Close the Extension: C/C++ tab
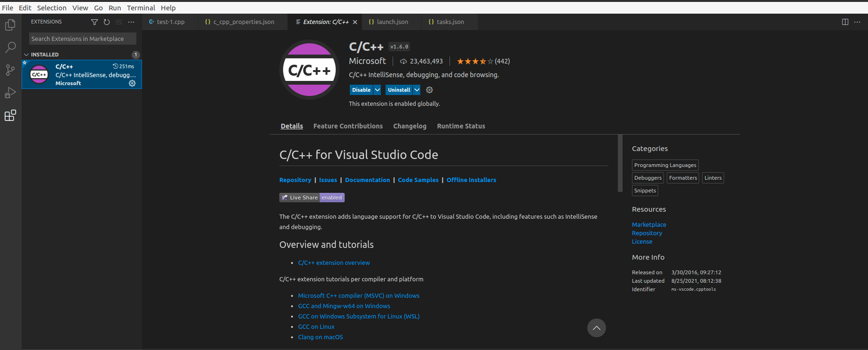The image size is (868, 350). coord(355,22)
